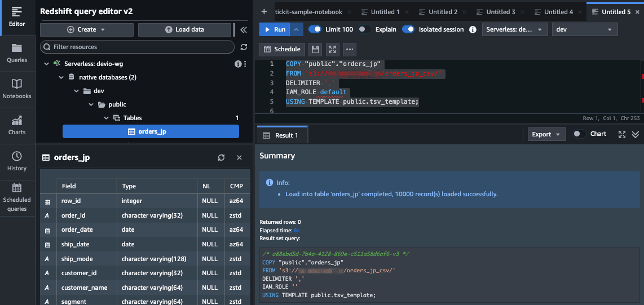Viewport: 644px width, 305px height.
Task: Collapse the native databases node
Action: [61, 77]
